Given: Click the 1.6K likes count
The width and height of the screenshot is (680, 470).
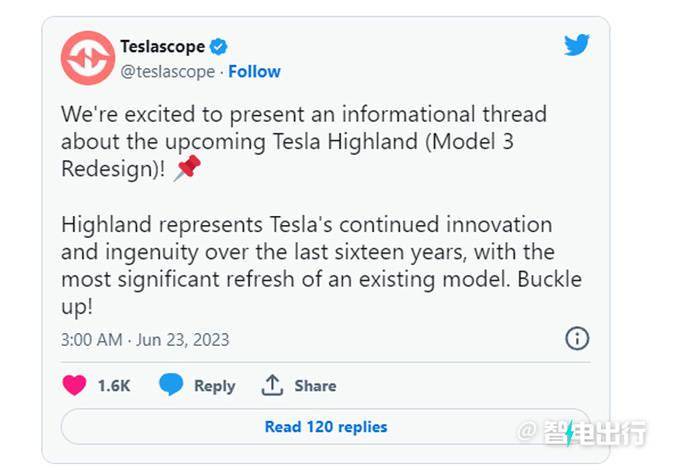Looking at the screenshot, I should click(x=114, y=386).
